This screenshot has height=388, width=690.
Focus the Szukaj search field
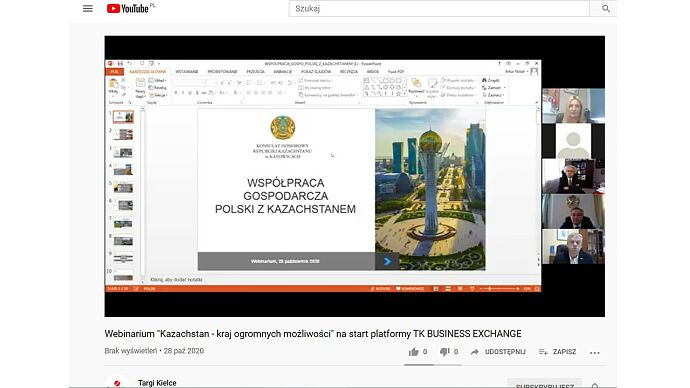click(439, 8)
